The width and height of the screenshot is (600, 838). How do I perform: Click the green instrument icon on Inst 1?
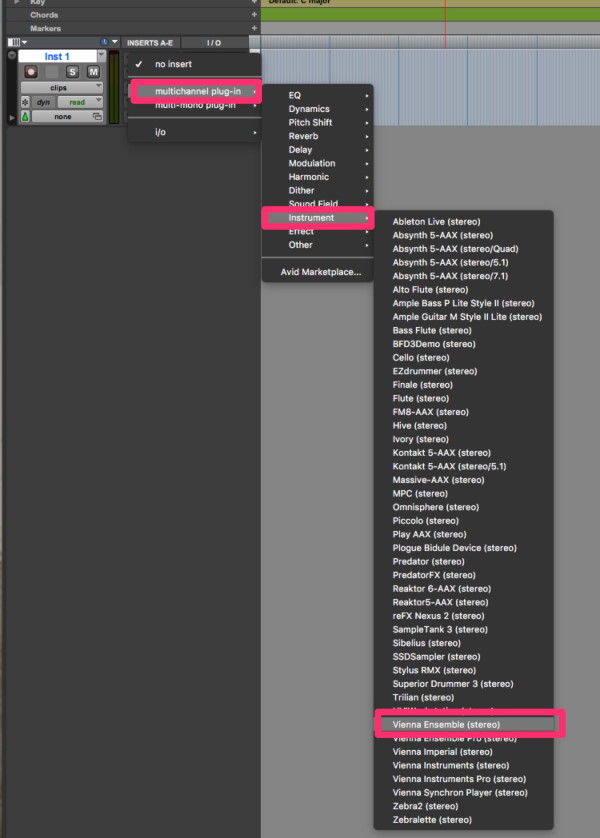25,116
